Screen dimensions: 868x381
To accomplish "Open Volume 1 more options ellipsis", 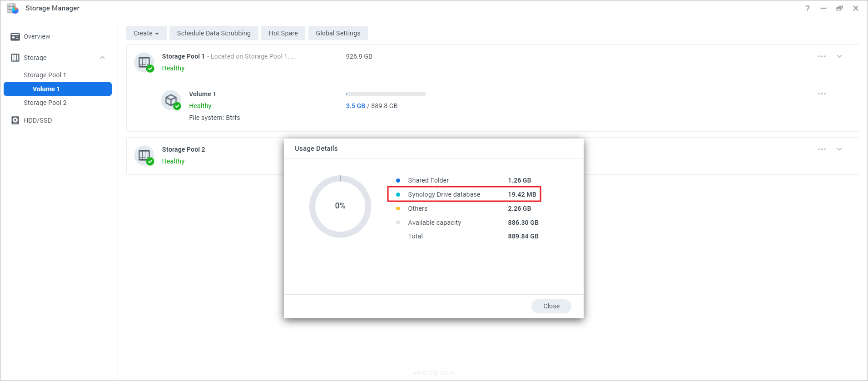I will 822,94.
